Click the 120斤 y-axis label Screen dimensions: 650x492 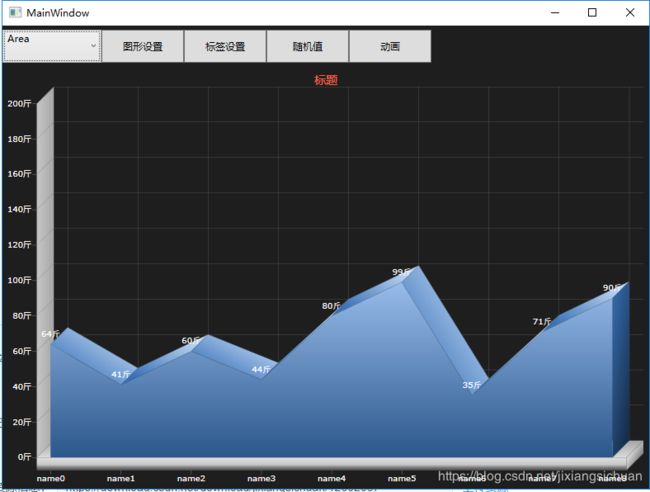[x=19, y=244]
